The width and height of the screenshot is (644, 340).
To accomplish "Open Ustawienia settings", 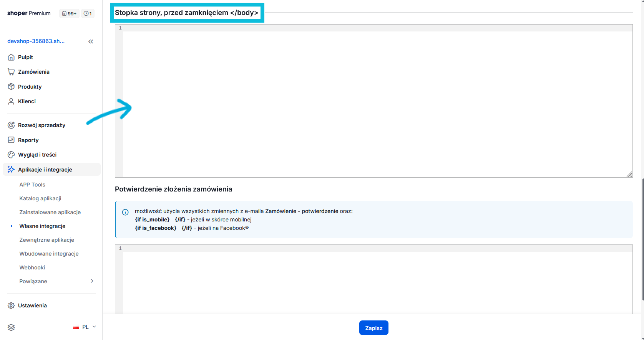I will (32, 305).
